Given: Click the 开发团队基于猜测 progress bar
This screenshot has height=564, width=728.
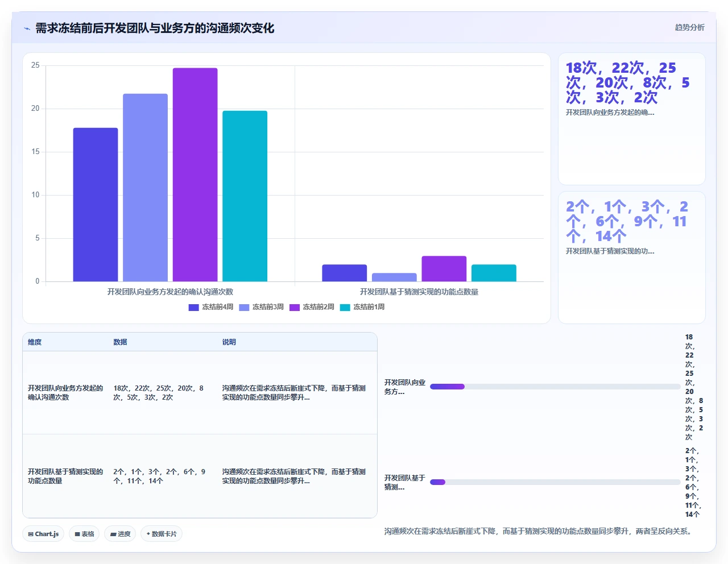Looking at the screenshot, I should coord(555,482).
